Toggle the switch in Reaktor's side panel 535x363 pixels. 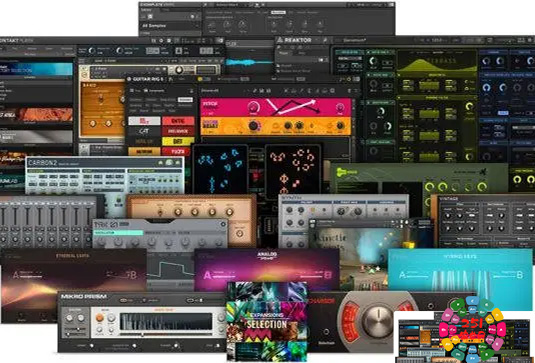[x=321, y=60]
